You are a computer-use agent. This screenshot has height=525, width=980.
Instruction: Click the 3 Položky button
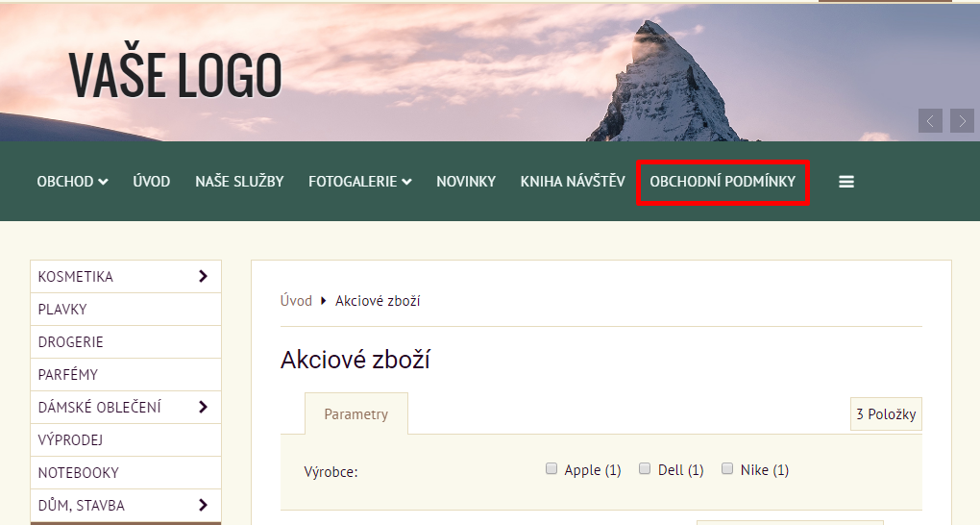tap(886, 414)
